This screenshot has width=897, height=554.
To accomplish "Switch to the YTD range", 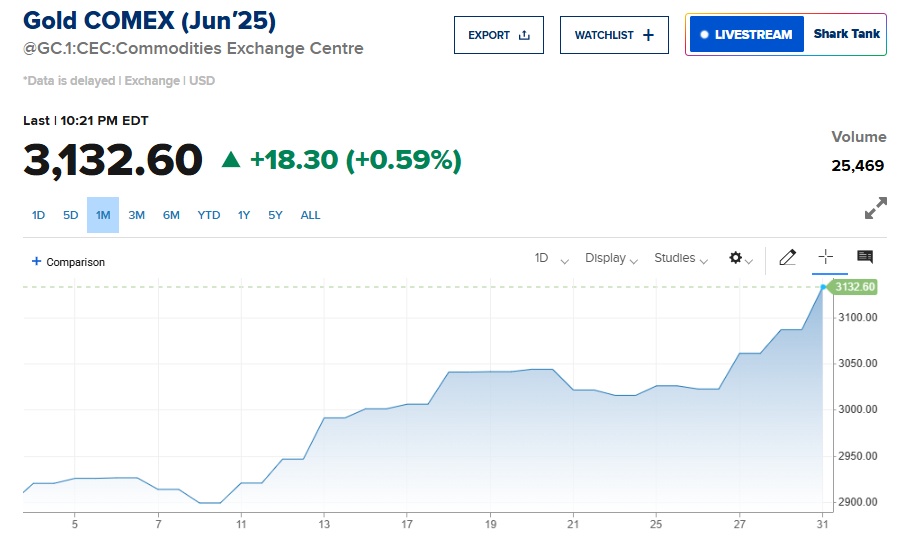I will tap(208, 215).
